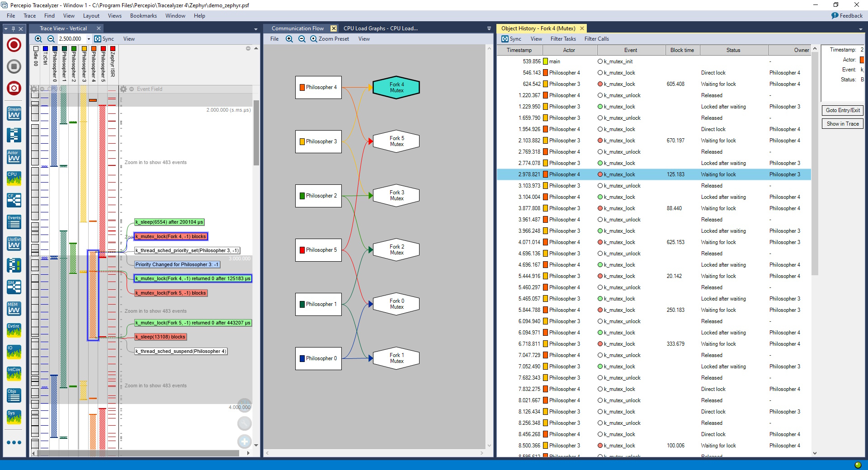
Task: Open the zoom level dropdown arrow
Action: click(x=89, y=39)
